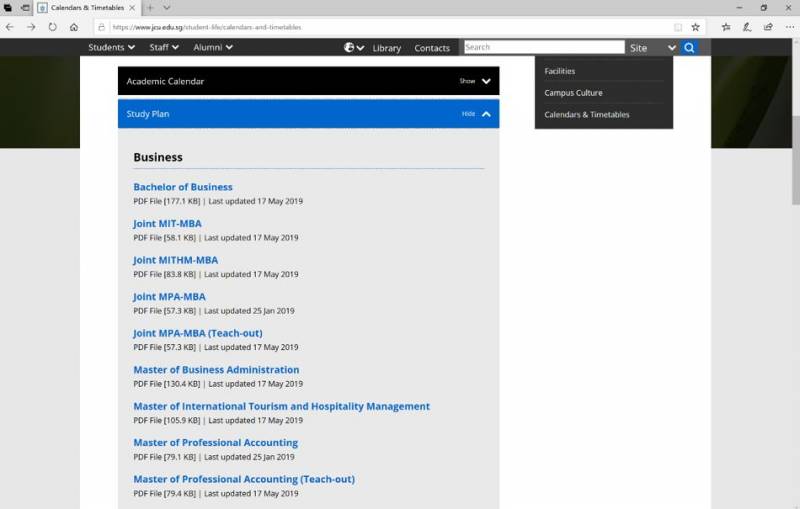Click the browser refresh button
This screenshot has height=509, width=800.
[x=52, y=27]
